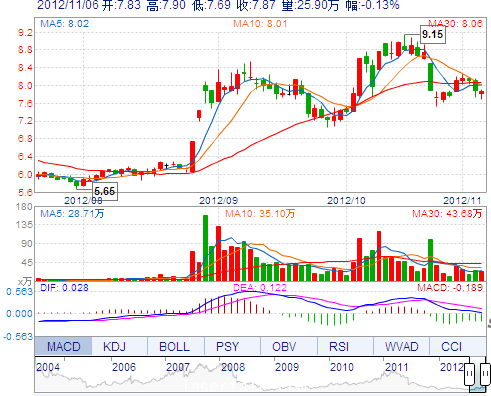
Task: Click the left range slider handle
Action: (469, 374)
